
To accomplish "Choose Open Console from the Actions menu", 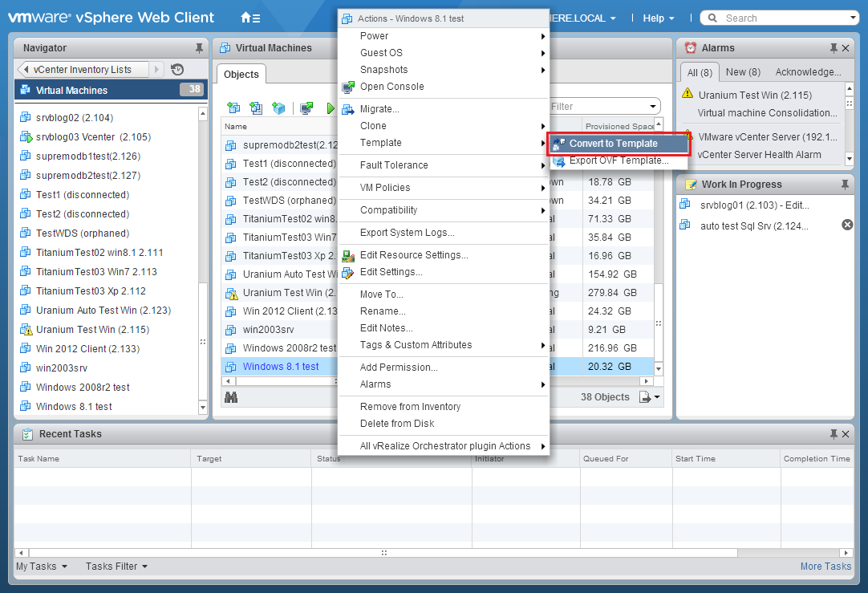I will point(444,87).
